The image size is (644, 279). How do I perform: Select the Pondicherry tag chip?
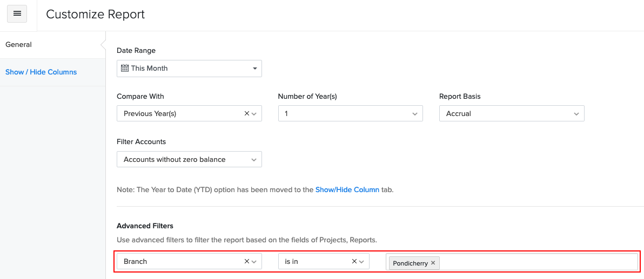(x=410, y=263)
